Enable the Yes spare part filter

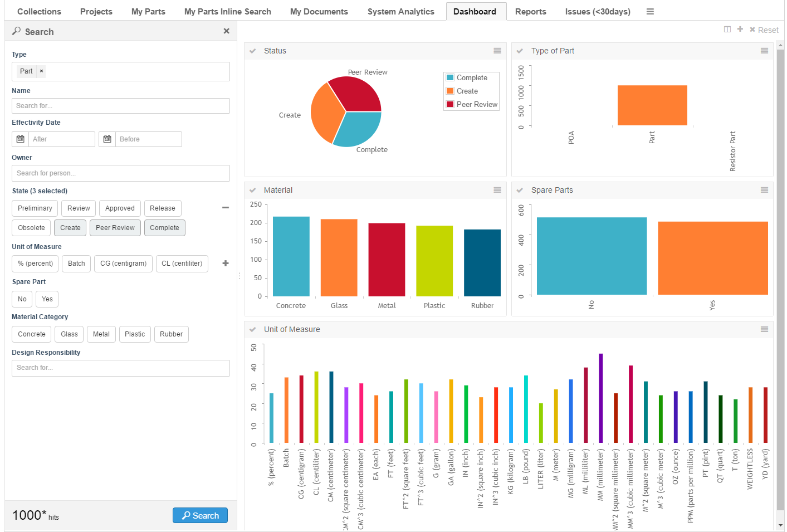click(x=47, y=299)
